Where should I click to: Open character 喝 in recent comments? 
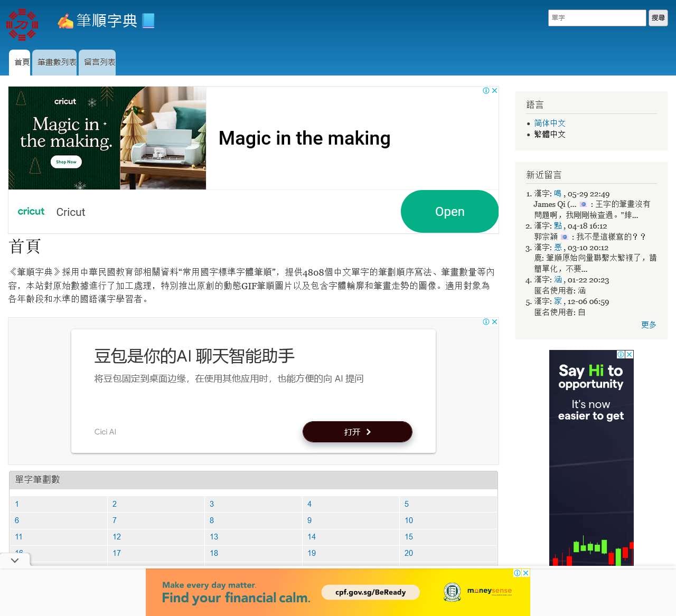point(558,194)
